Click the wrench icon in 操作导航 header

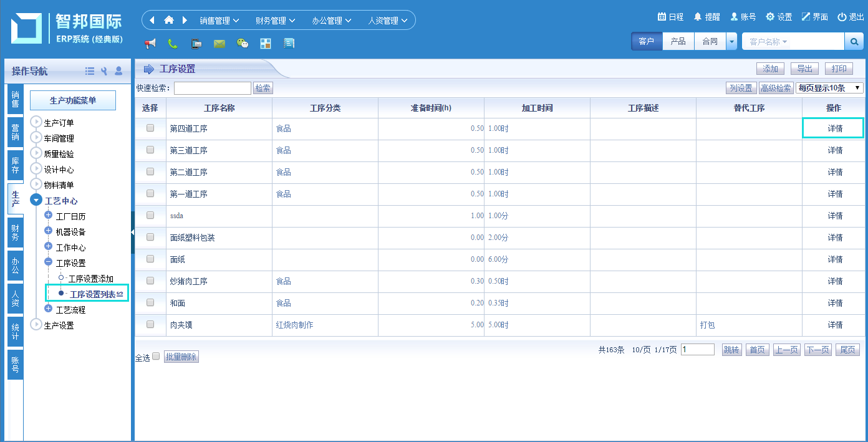tap(104, 71)
